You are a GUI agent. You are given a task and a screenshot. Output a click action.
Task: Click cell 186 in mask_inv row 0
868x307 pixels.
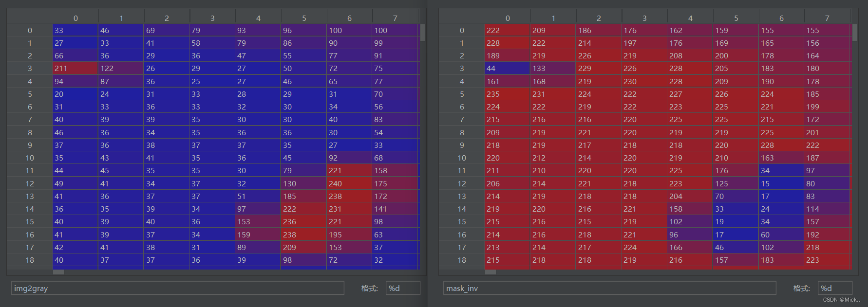[599, 30]
